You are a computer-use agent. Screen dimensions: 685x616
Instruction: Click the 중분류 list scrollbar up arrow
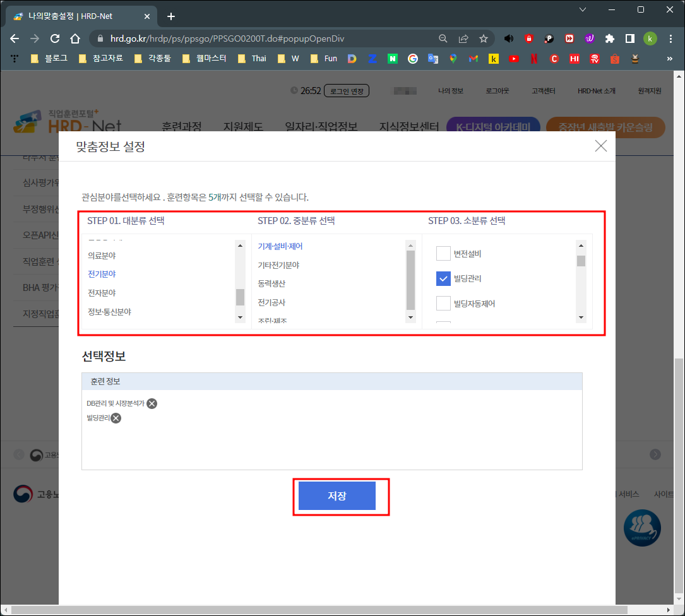click(410, 246)
